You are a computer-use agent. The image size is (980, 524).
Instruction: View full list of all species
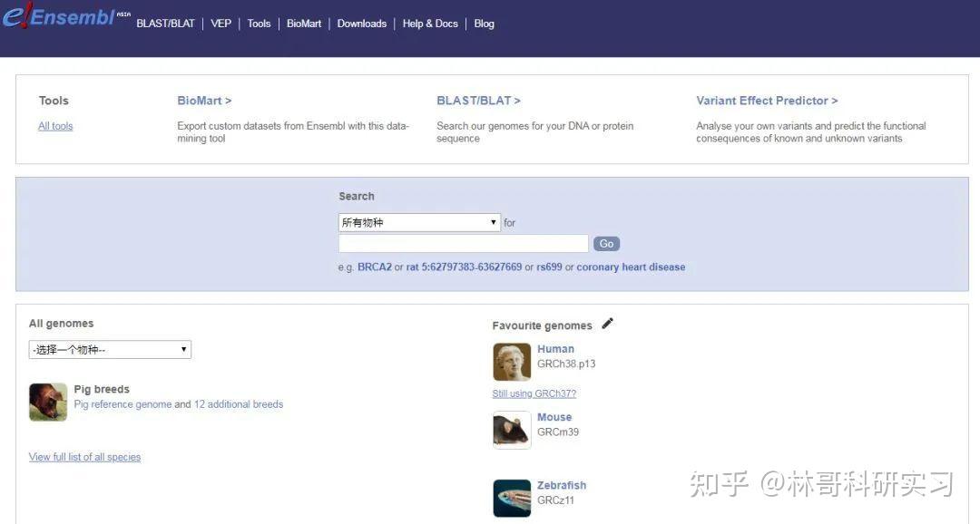(84, 456)
